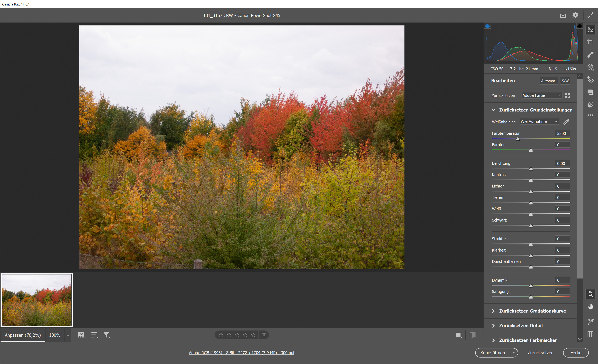The image size is (598, 364).
Task: Toggle before/after view split icon
Action: click(x=472, y=335)
